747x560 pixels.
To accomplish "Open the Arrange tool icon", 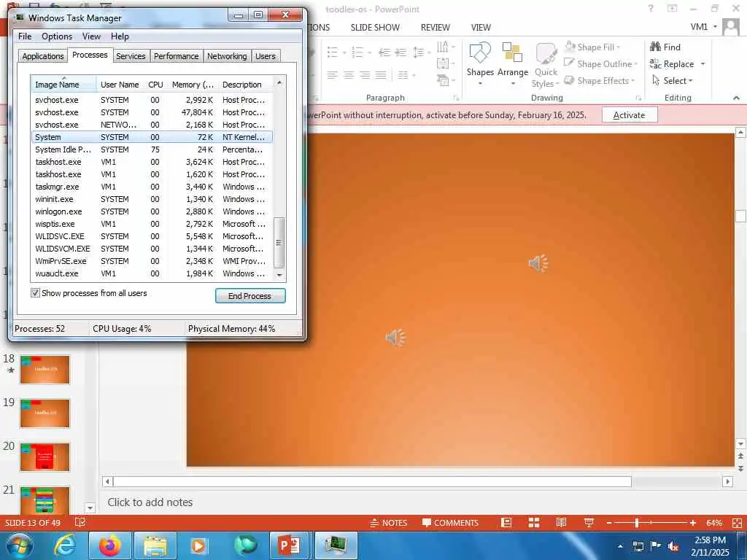I will click(513, 52).
